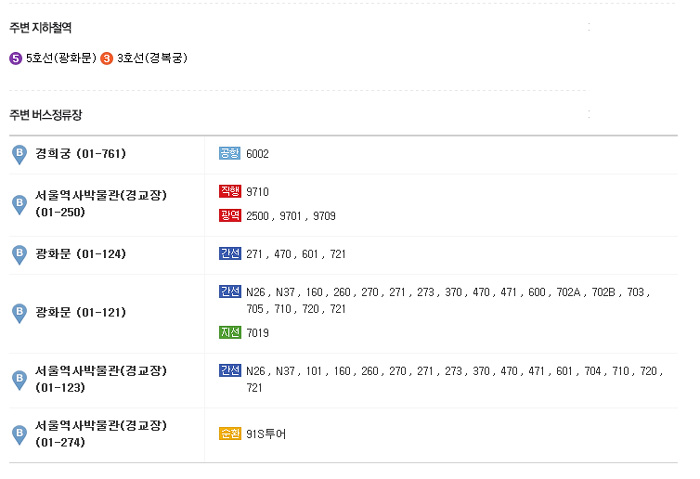Click bus stop pin for 서울역사박물관 (01-123)
Image resolution: width=700 pixels, height=479 pixels.
[x=19, y=380]
